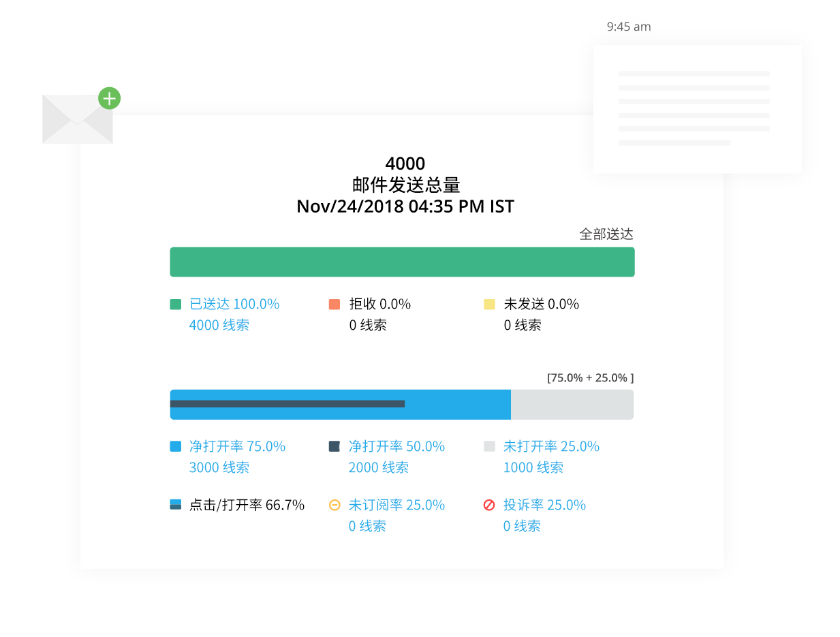
Task: Open the 投诉率 25.0% link
Action: pos(544,505)
